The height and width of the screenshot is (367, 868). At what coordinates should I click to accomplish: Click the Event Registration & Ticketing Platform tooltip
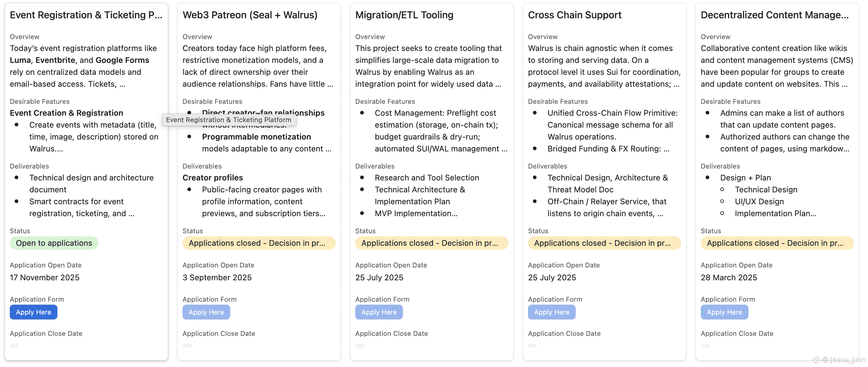tap(229, 120)
